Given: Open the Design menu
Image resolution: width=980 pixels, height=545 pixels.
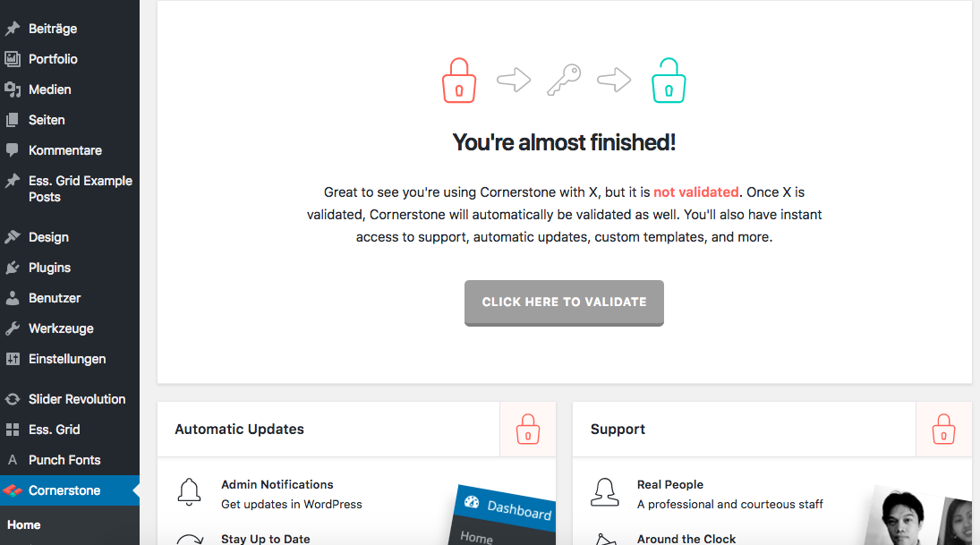Looking at the screenshot, I should (48, 237).
